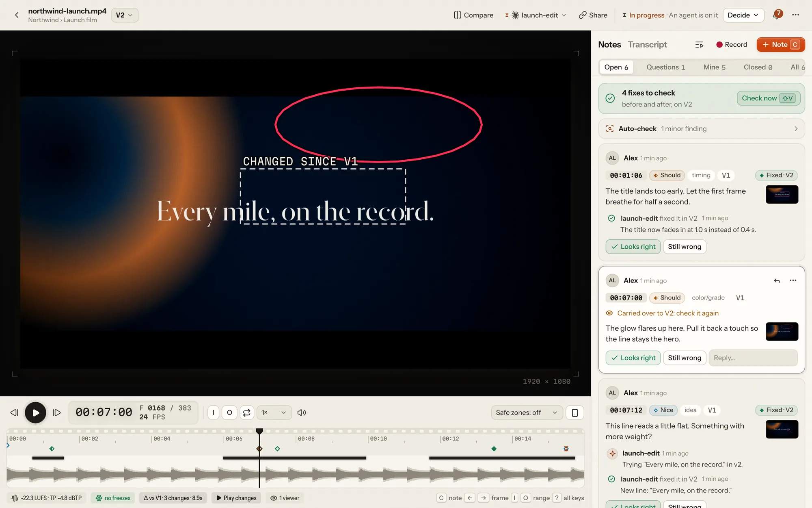This screenshot has height=508, width=812.
Task: Switch to the Transcript tab
Action: pyautogui.click(x=647, y=45)
